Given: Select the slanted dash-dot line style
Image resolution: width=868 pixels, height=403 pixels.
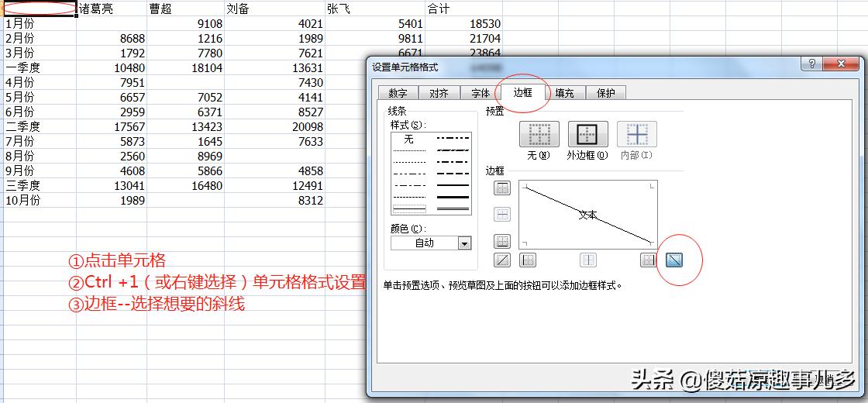Looking at the screenshot, I should 453,150.
